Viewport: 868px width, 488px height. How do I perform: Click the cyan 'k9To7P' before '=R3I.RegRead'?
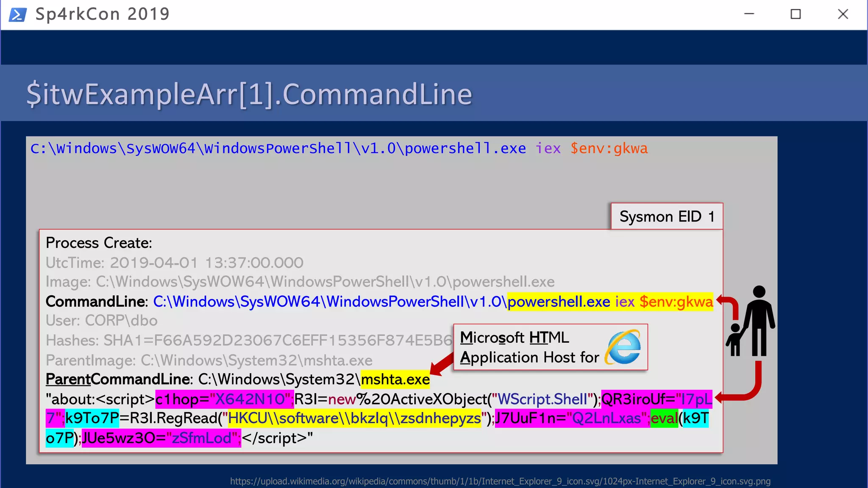pos(92,419)
